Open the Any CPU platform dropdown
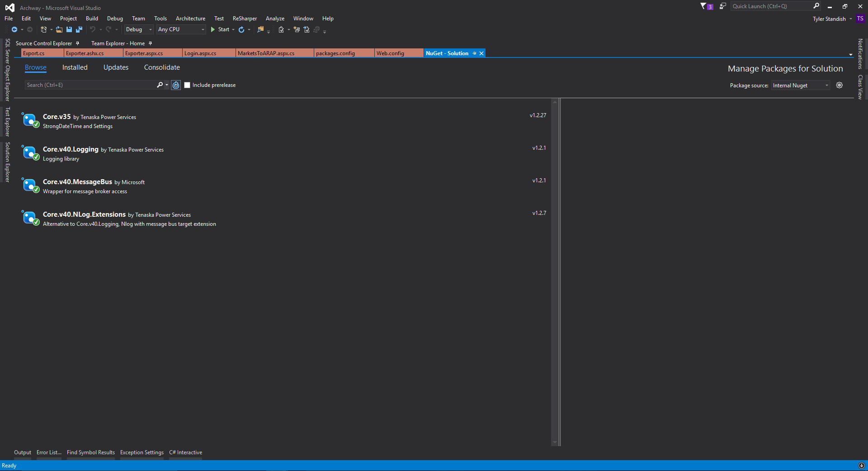This screenshot has height=471, width=868. [181, 29]
